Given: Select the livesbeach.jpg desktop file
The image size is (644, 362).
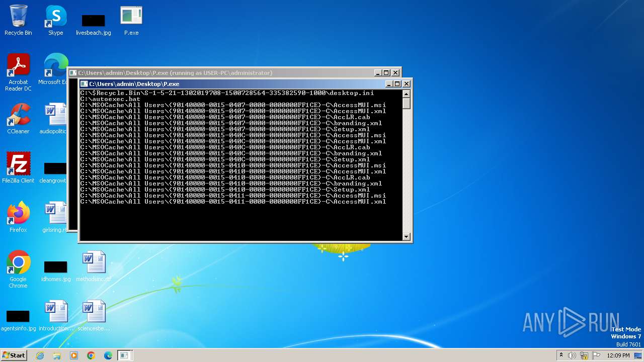Looking at the screenshot, I should point(93,24).
